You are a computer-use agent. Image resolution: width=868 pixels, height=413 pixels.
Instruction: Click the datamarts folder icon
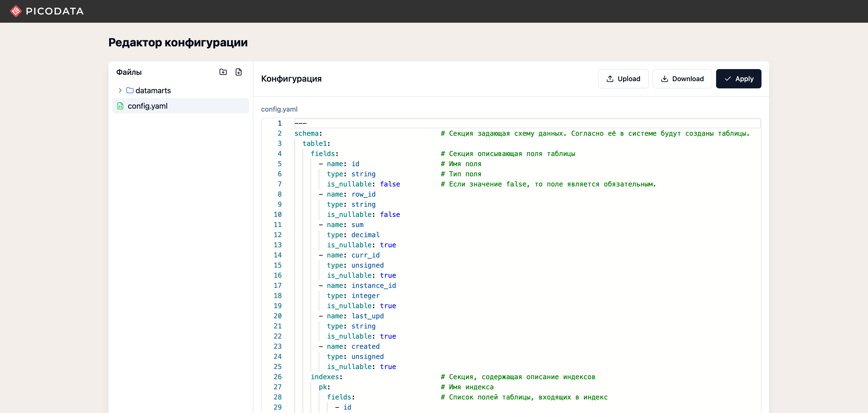click(130, 90)
